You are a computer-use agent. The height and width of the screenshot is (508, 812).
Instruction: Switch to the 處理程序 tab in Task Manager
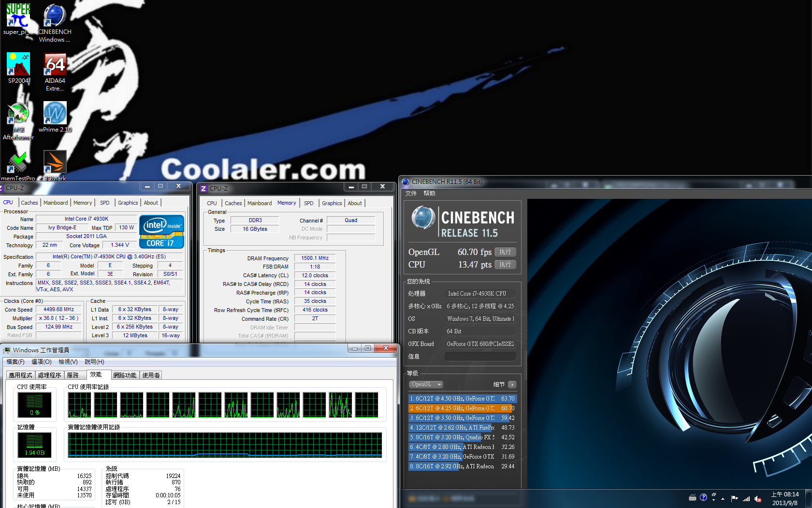[49, 375]
